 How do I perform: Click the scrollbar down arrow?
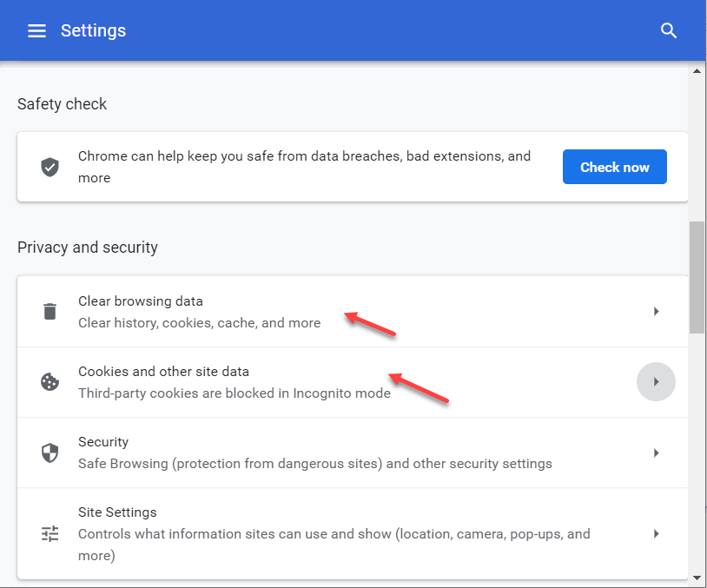click(x=697, y=578)
